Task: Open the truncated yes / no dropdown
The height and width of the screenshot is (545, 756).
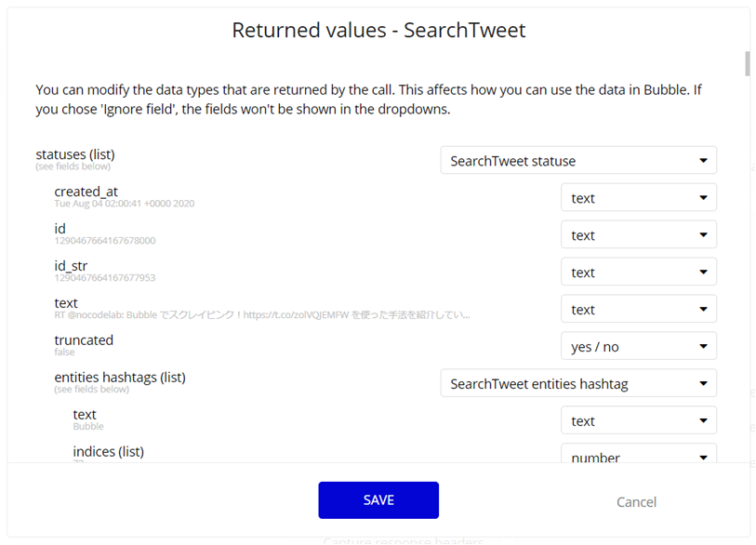Action: pyautogui.click(x=638, y=346)
